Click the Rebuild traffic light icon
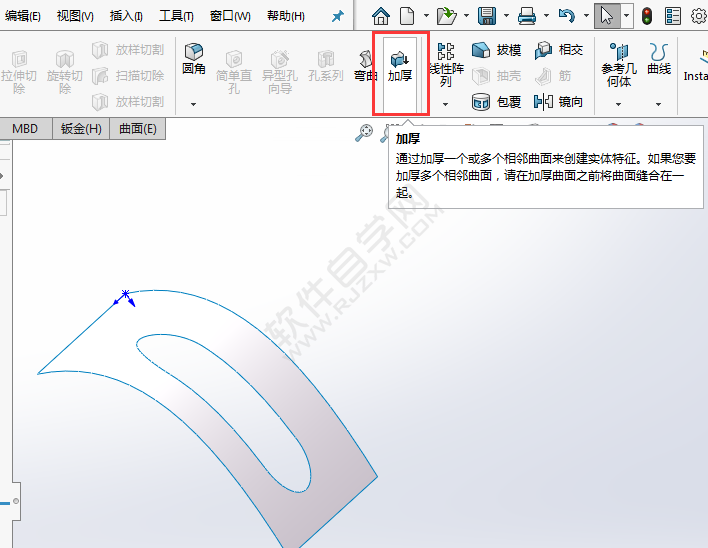The height and width of the screenshot is (548, 708). coord(647,16)
